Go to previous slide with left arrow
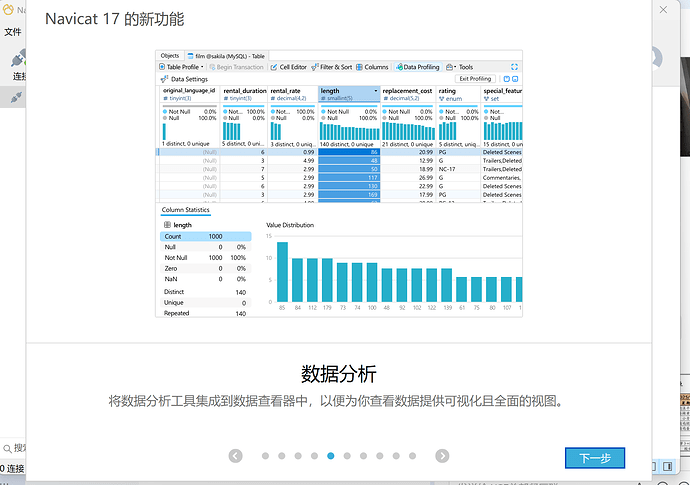 [235, 456]
